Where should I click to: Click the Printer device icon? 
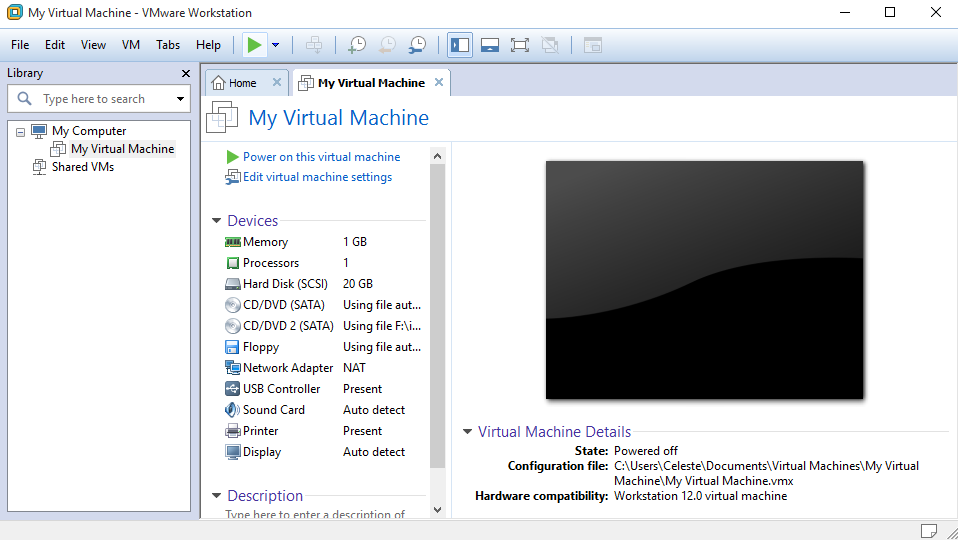click(x=233, y=431)
